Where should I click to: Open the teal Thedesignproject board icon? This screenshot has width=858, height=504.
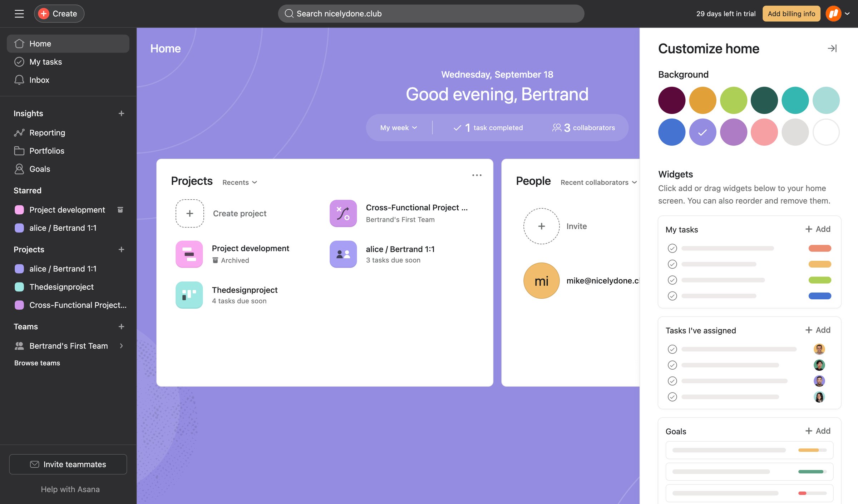(x=189, y=295)
